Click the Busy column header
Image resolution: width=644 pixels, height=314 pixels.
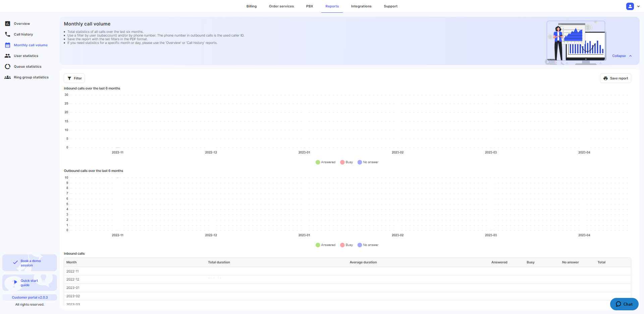531,262
